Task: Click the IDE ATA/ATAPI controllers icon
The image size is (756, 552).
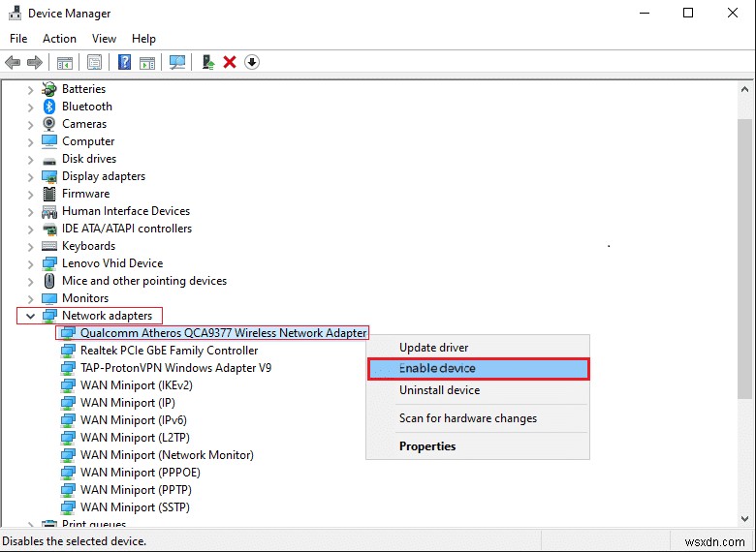Action: tap(49, 229)
